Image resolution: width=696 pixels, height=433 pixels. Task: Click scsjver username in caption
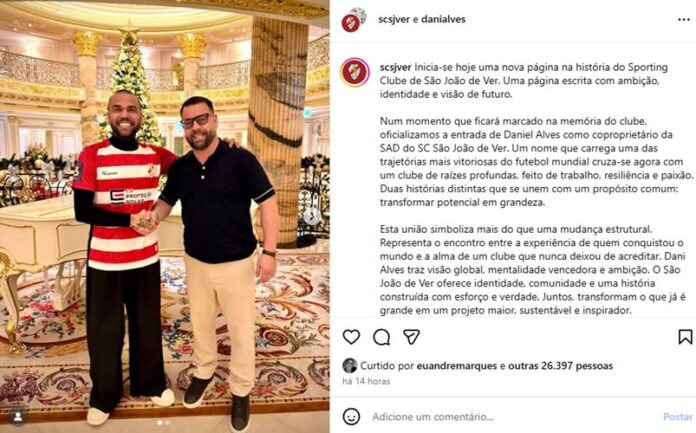click(x=395, y=68)
